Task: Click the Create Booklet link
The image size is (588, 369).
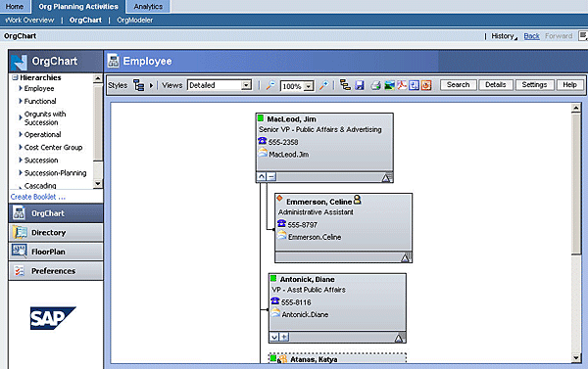Action: (38, 197)
